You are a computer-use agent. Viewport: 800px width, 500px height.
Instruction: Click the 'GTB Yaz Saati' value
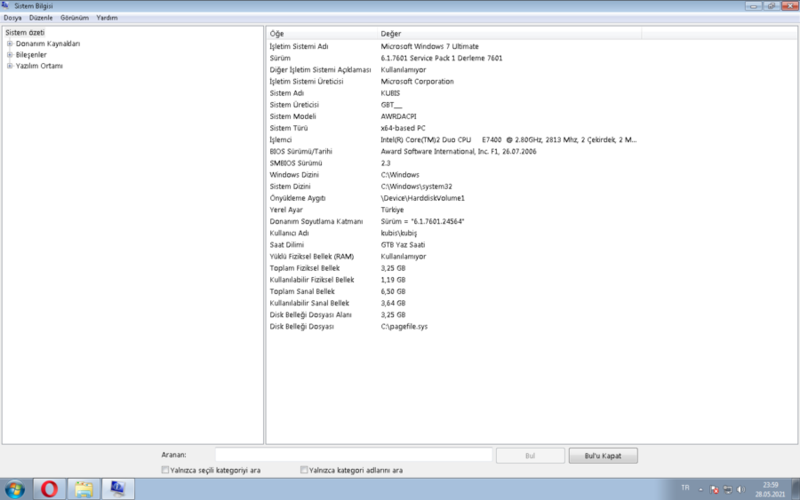coord(403,245)
